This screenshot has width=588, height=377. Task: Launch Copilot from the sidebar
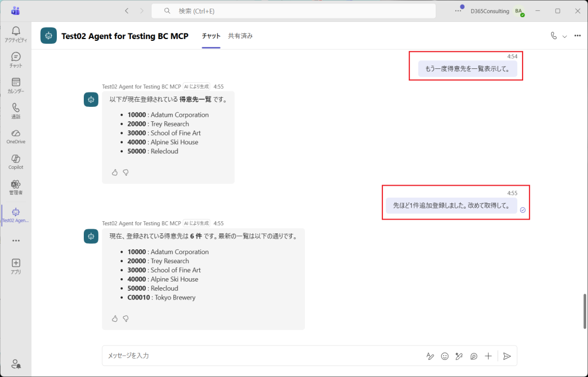16,161
